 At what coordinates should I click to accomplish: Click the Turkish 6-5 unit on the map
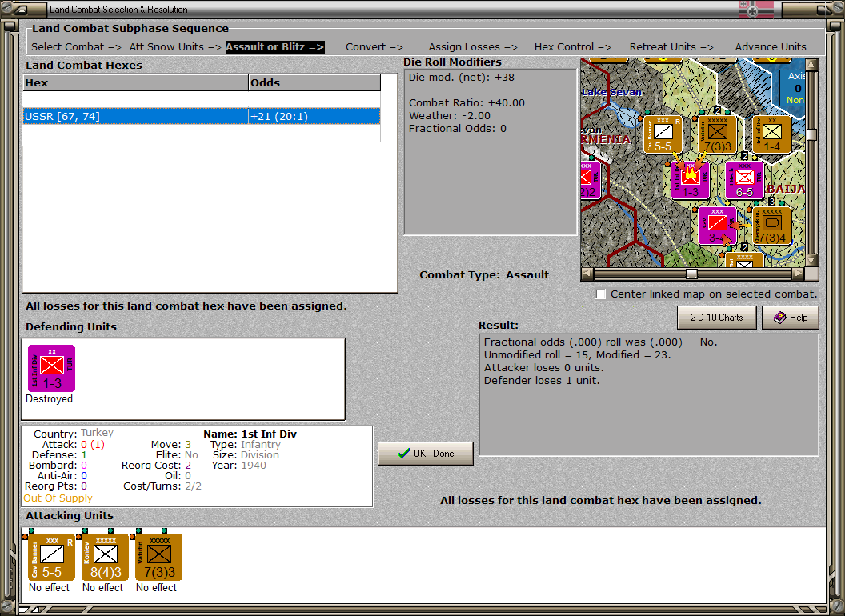(744, 180)
